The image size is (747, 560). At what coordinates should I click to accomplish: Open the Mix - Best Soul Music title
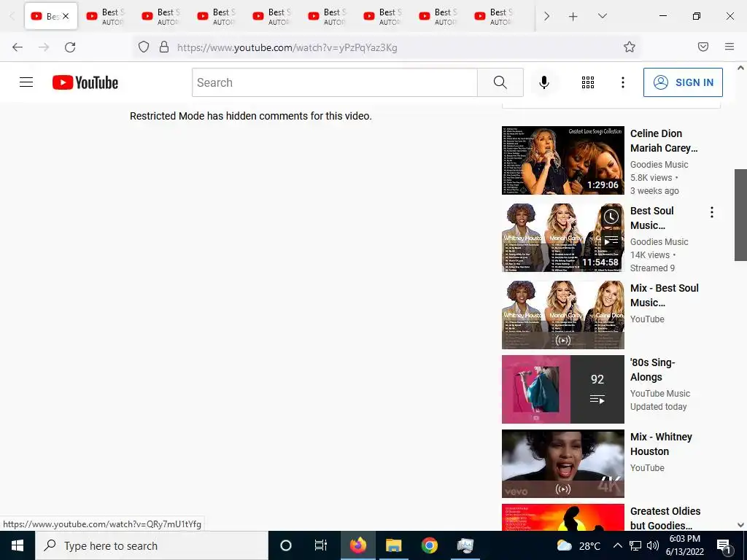point(664,295)
